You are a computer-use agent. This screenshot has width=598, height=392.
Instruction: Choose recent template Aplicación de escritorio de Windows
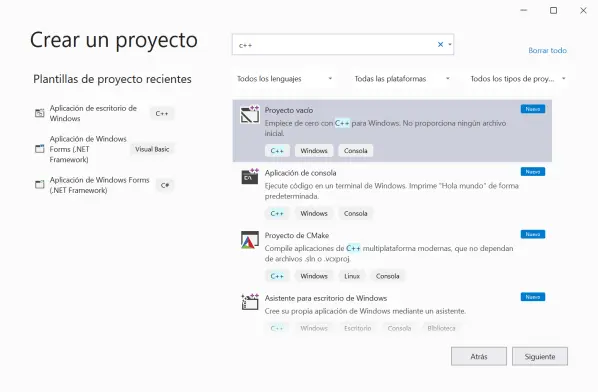coord(93,113)
